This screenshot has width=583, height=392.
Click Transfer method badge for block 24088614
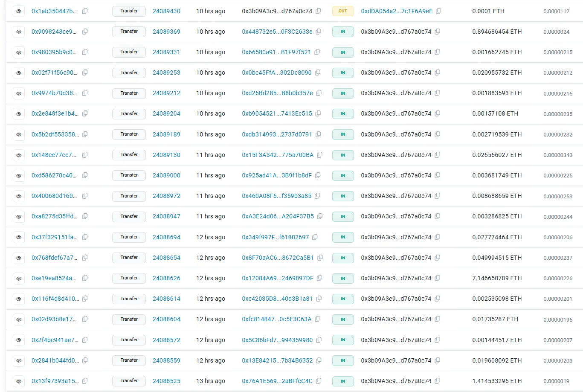(129, 299)
